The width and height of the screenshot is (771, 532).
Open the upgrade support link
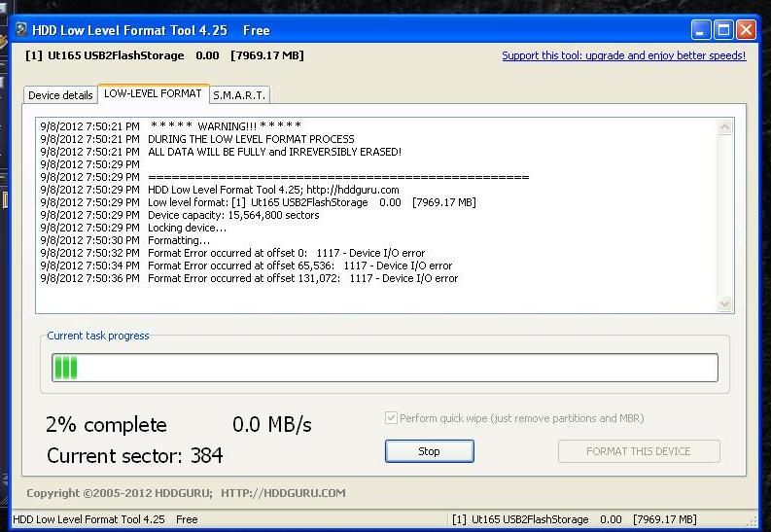click(623, 55)
